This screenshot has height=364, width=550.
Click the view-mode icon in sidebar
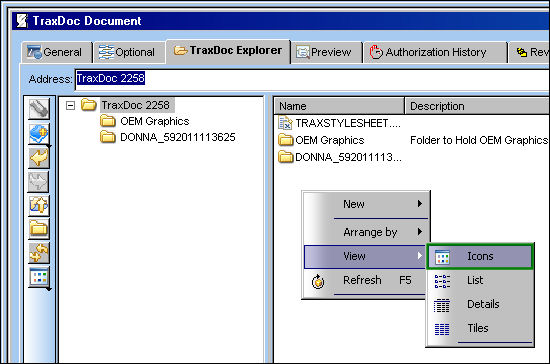coord(39,277)
